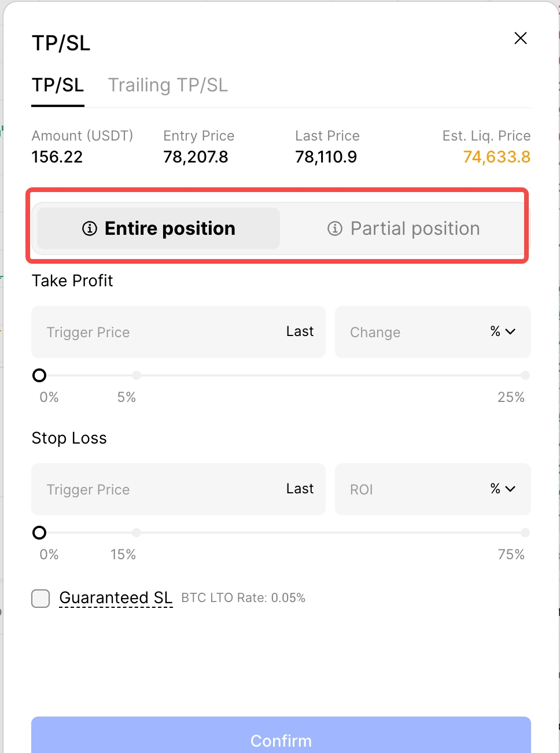Open the Take Profit percent unit dropdown
Viewport: 560px width, 753px height.
pyautogui.click(x=502, y=332)
